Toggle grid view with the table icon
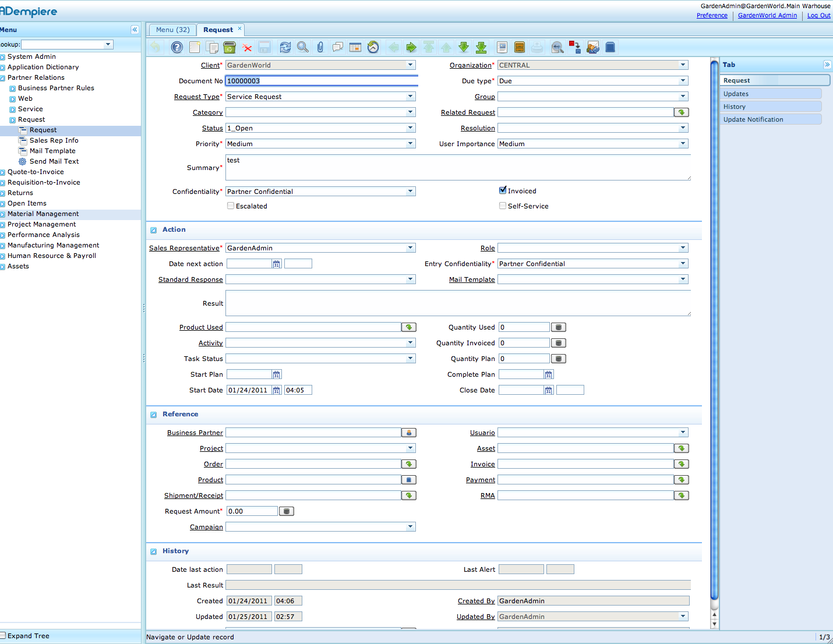This screenshot has width=833, height=644. 355,47
